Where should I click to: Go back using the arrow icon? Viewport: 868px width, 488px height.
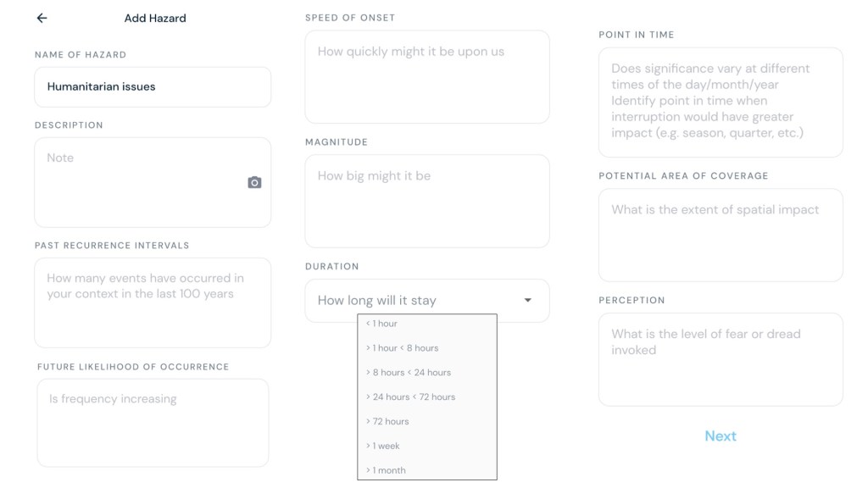pyautogui.click(x=42, y=18)
